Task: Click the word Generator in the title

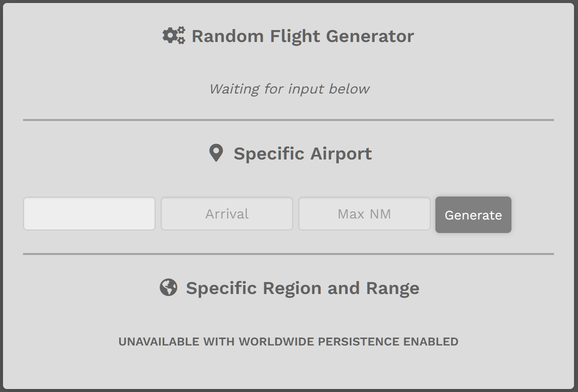Action: 370,36
